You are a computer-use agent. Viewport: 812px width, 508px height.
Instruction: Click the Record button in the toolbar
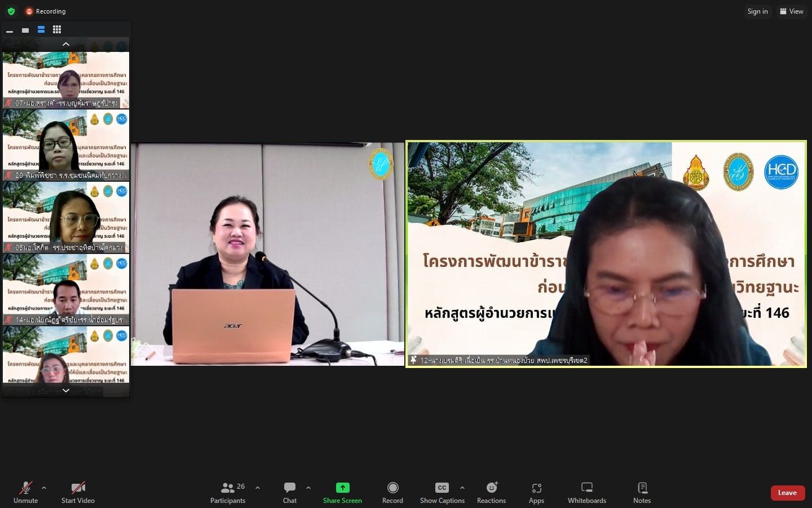coord(392,492)
